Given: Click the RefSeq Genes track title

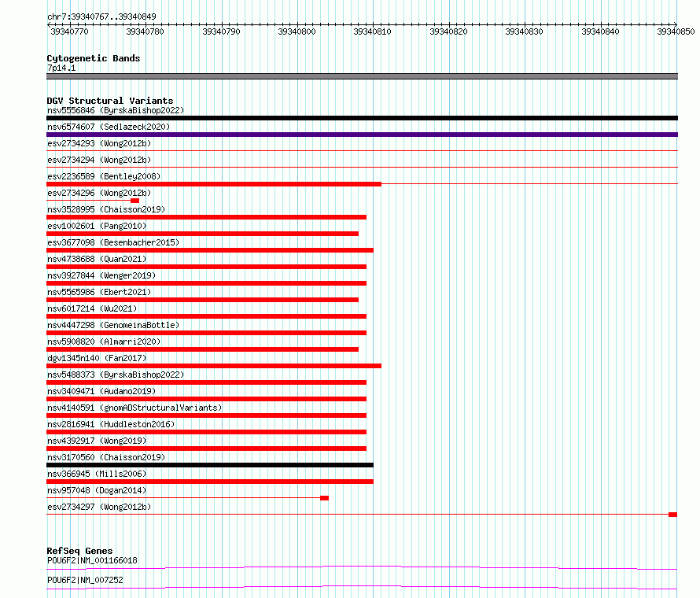Looking at the screenshot, I should 80,551.
